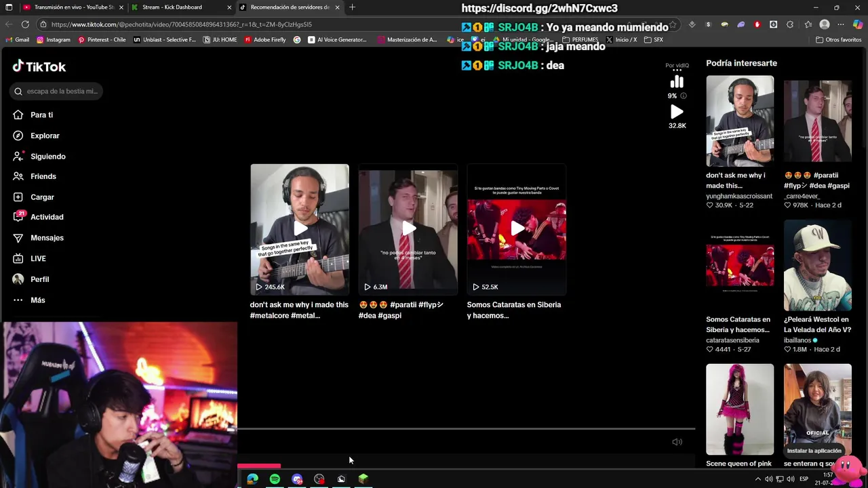Click heart icon beside 30.9K
The image size is (868, 488).
click(709, 205)
